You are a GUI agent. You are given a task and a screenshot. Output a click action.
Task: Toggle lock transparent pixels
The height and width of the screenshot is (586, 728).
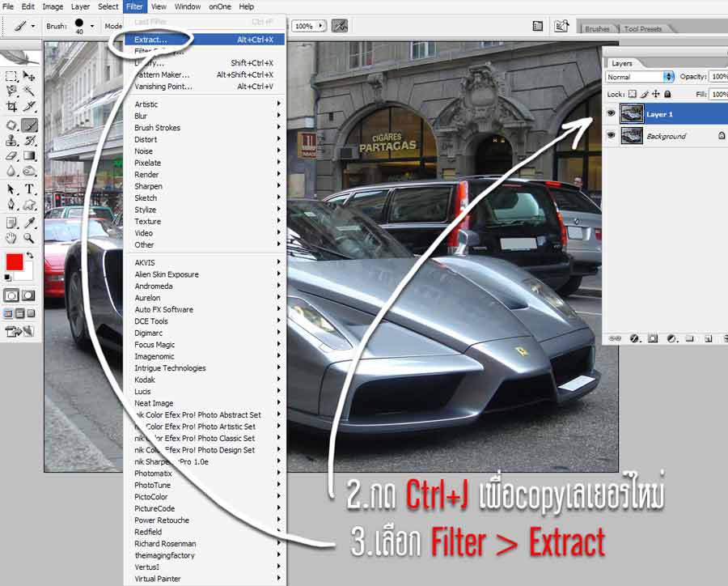[x=633, y=94]
